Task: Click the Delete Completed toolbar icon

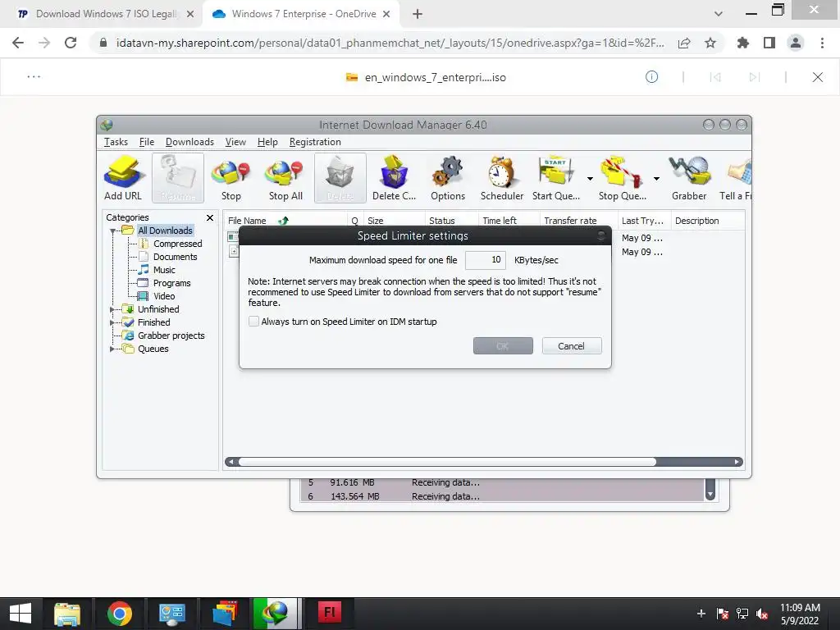Action: coord(394,178)
